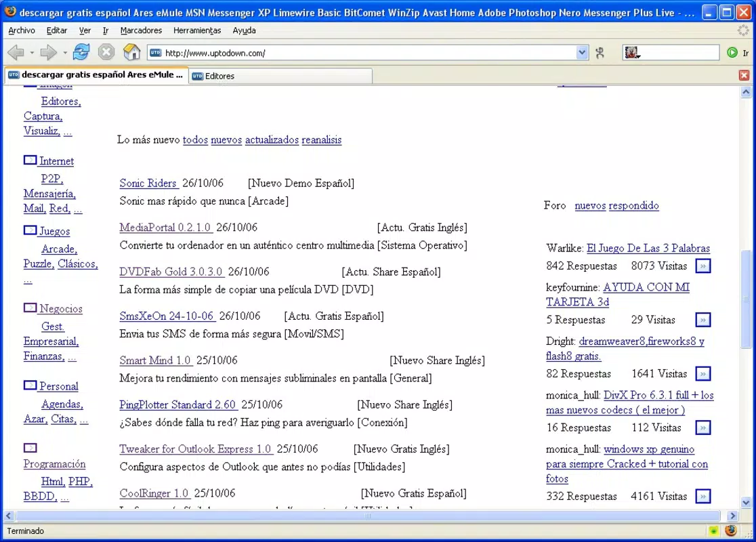Click the vertical scrollbar thumb
The height and width of the screenshot is (542, 756).
(746, 299)
